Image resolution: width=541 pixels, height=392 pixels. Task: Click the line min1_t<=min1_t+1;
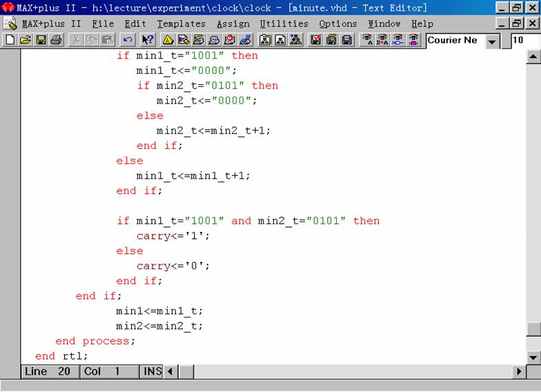pos(193,176)
